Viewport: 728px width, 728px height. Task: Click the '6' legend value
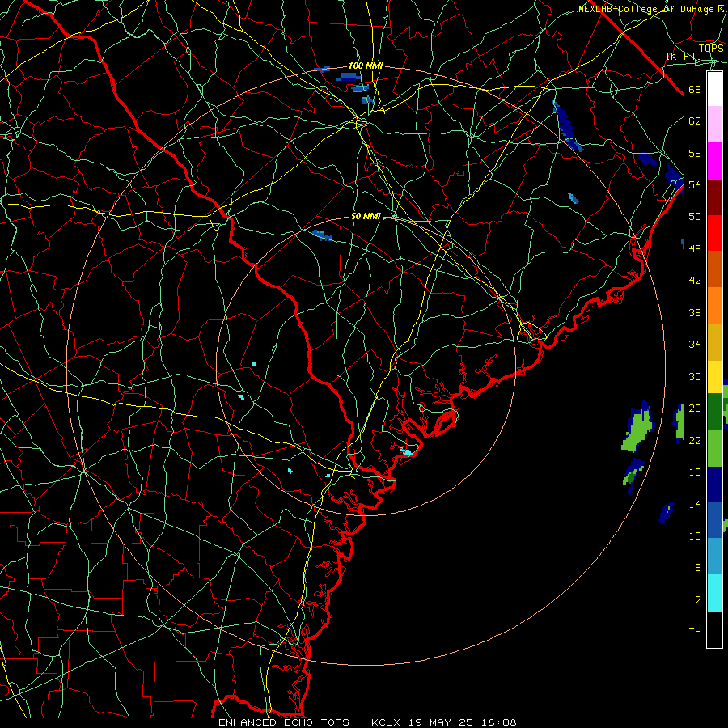click(x=698, y=567)
